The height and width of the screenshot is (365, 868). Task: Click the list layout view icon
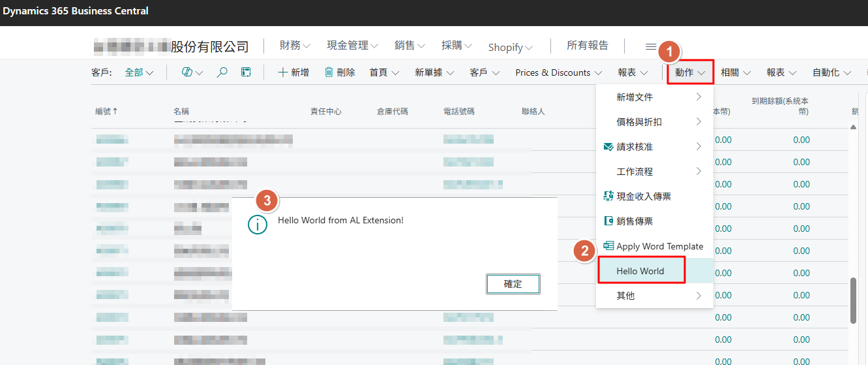246,72
